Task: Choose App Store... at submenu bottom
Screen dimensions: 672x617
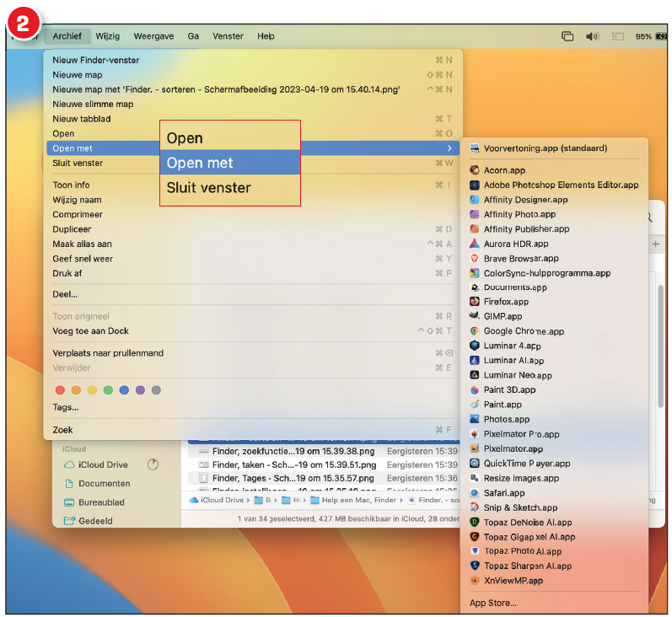Action: tap(554, 603)
